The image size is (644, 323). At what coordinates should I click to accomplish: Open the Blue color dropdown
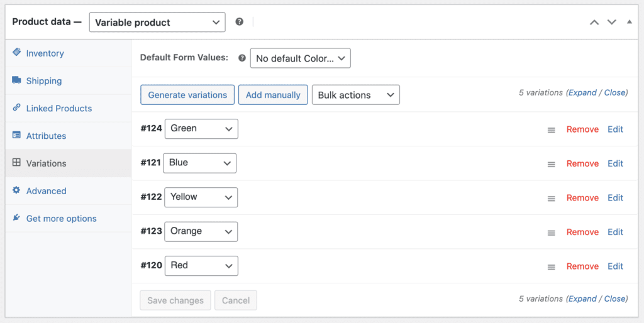pyautogui.click(x=199, y=163)
